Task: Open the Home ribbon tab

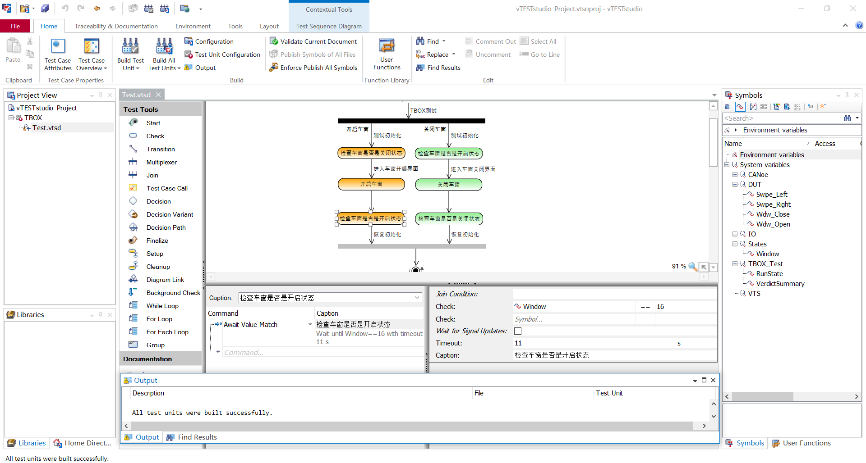Action: [x=49, y=26]
